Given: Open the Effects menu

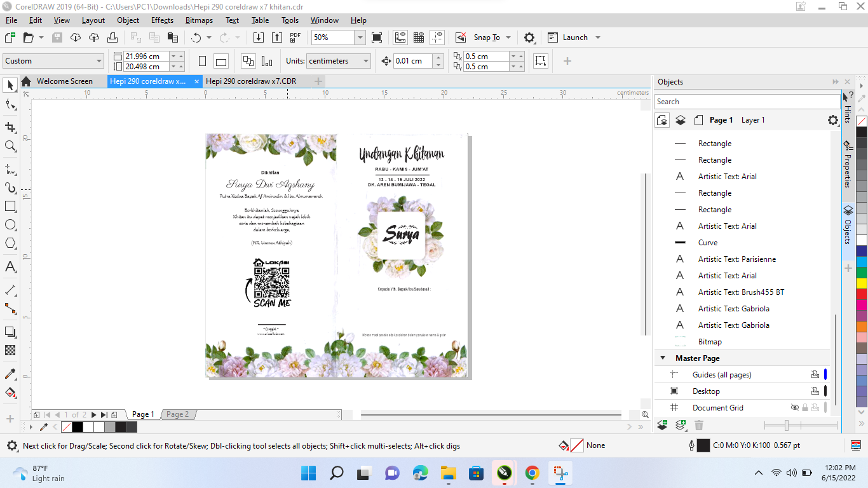Looking at the screenshot, I should pyautogui.click(x=162, y=20).
